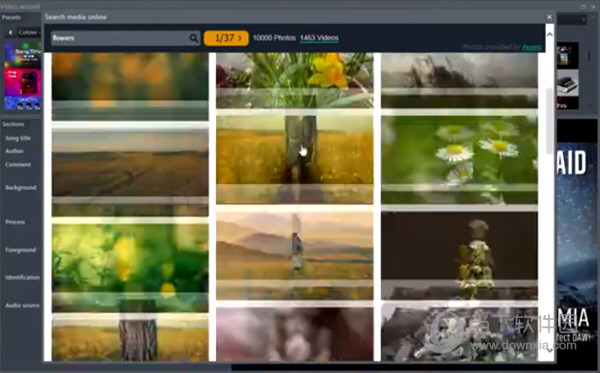Select the grayscale flowers video at bottom right

[x=459, y=334]
